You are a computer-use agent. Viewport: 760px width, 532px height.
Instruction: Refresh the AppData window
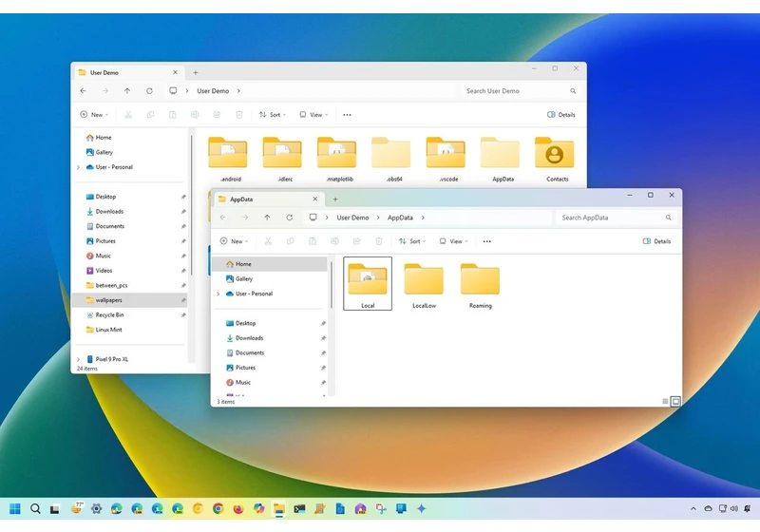pyautogui.click(x=290, y=218)
